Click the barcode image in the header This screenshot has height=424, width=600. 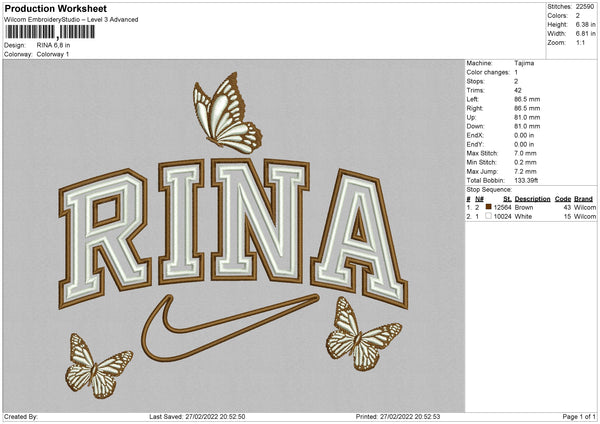[x=50, y=32]
